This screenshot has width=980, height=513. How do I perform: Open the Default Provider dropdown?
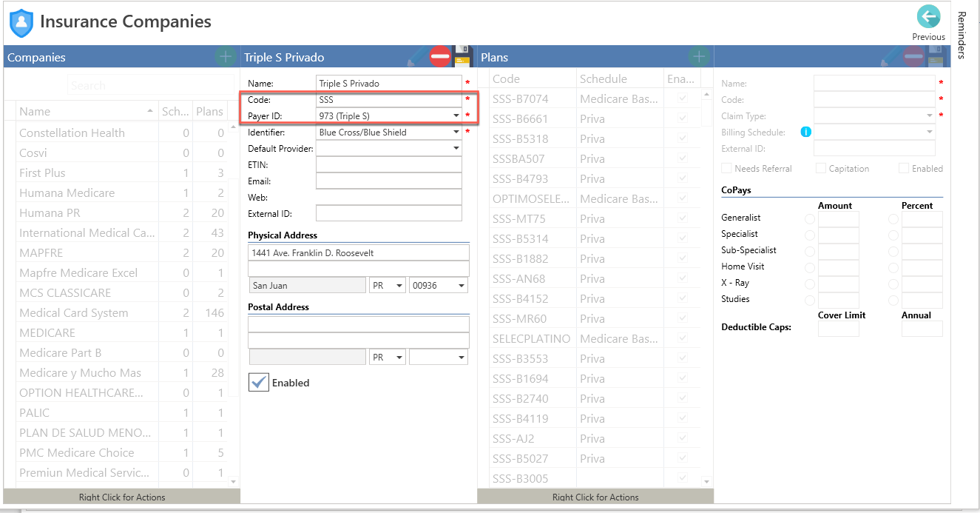[x=456, y=148]
